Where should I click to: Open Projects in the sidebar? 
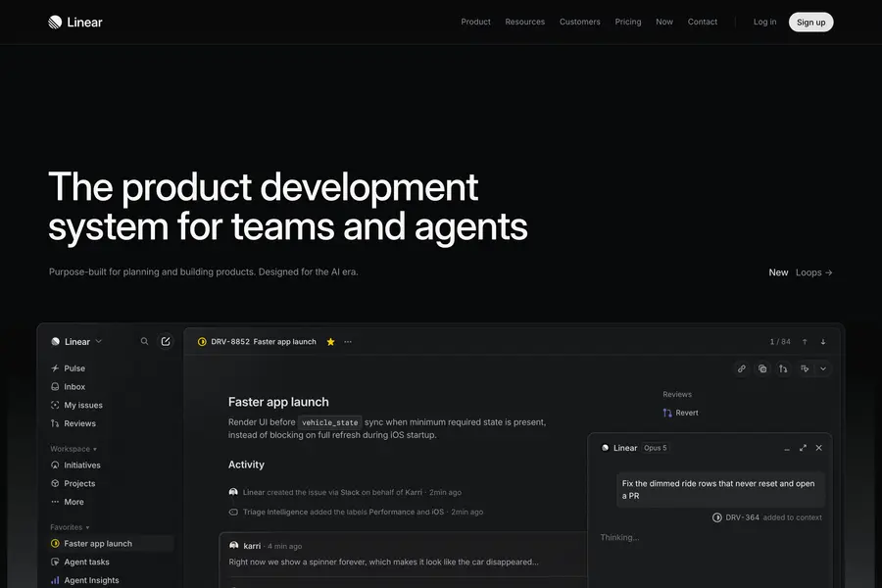(73, 483)
